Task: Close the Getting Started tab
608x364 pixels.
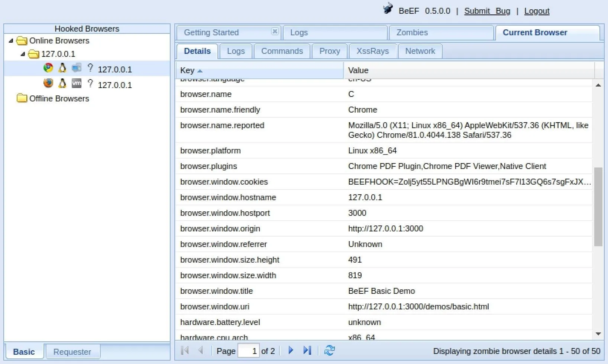Action: (x=275, y=31)
